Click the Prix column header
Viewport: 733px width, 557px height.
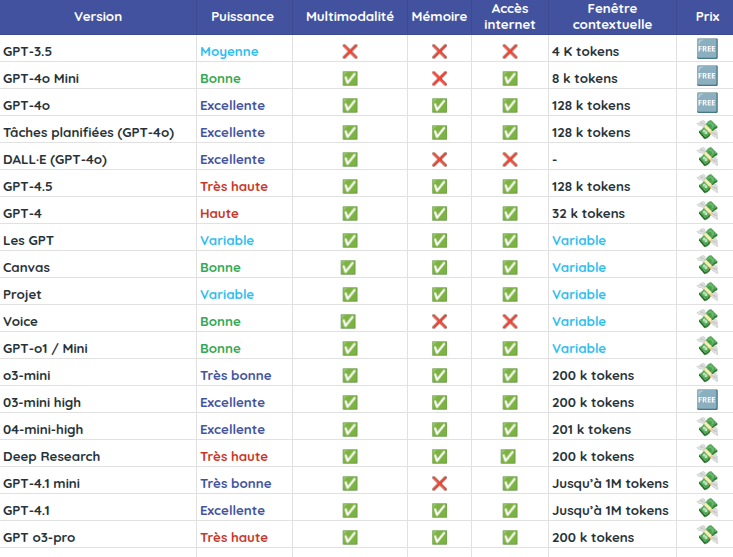[x=707, y=17]
